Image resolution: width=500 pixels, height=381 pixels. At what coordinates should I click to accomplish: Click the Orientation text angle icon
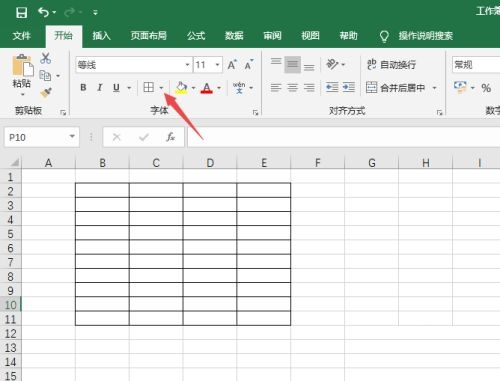tap(333, 64)
